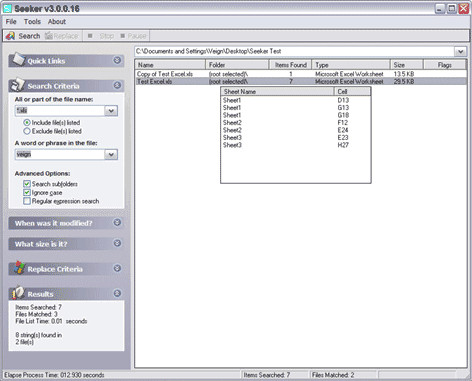This screenshot has height=381, width=472.
Task: Click the search folder path field
Action: (294, 52)
